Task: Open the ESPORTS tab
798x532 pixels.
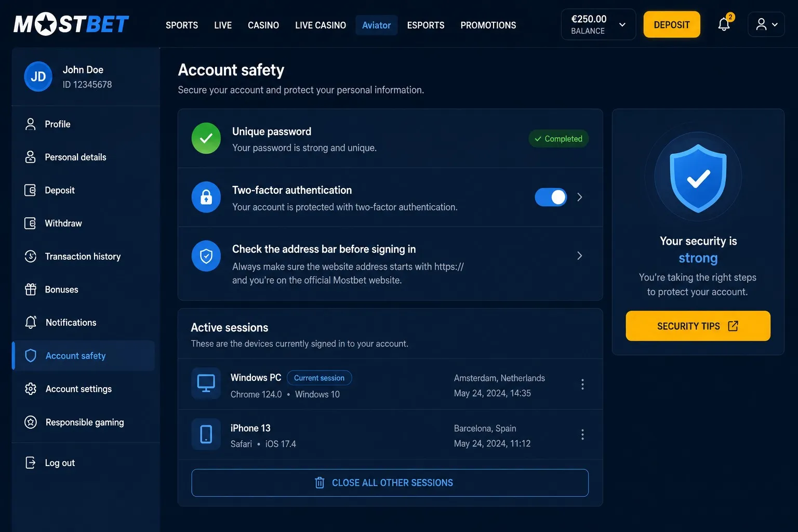Action: pos(425,25)
